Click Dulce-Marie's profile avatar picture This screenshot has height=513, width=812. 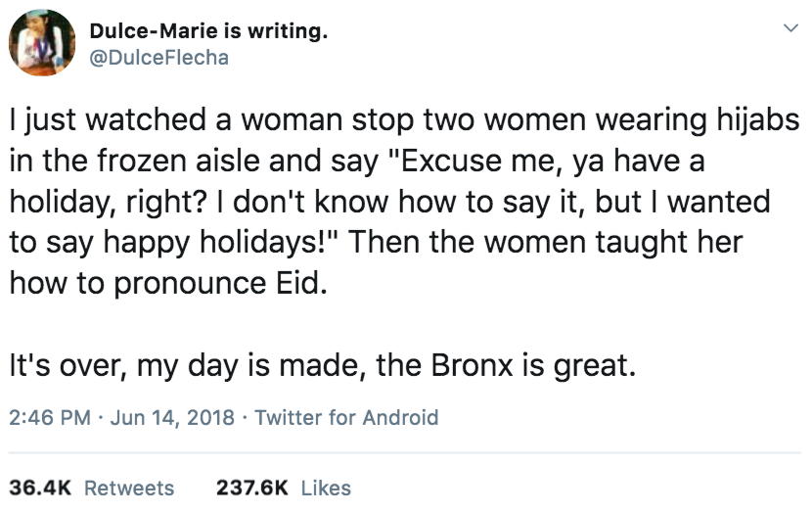coord(42,42)
